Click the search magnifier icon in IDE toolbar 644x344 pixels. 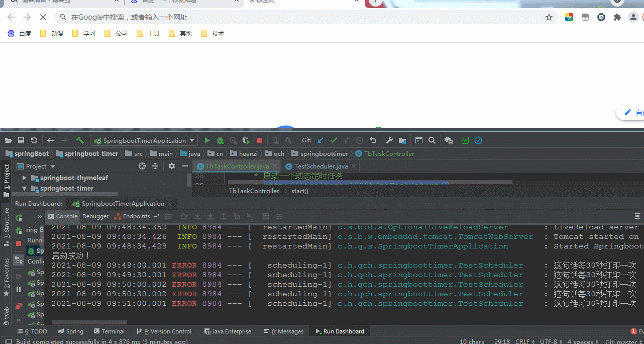[x=432, y=141]
